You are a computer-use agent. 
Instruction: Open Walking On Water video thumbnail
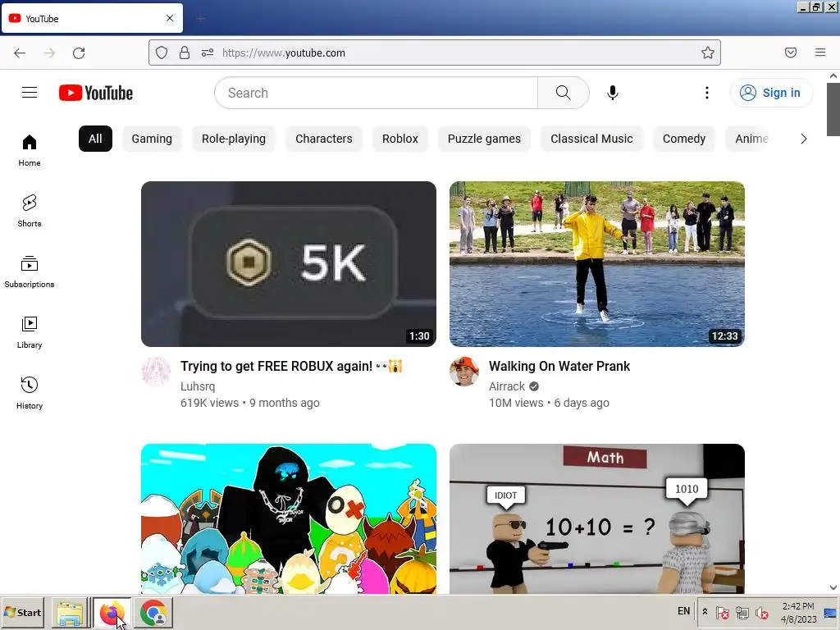597,264
